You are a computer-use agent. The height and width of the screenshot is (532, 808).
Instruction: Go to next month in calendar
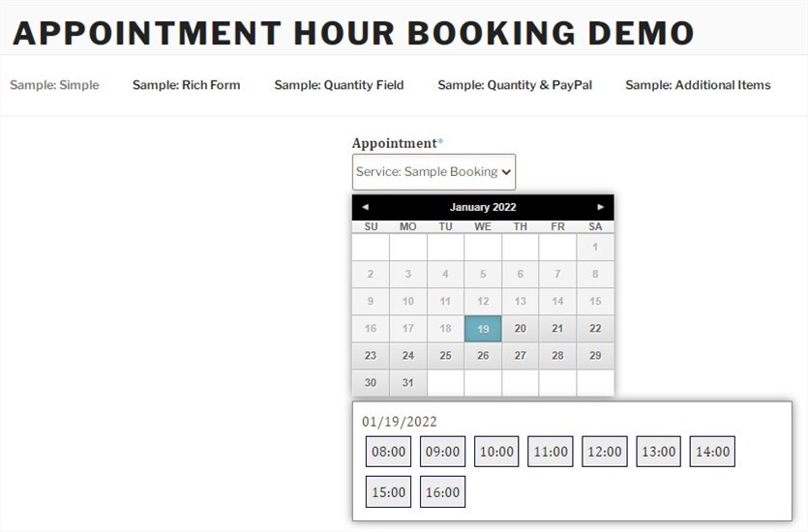click(600, 207)
